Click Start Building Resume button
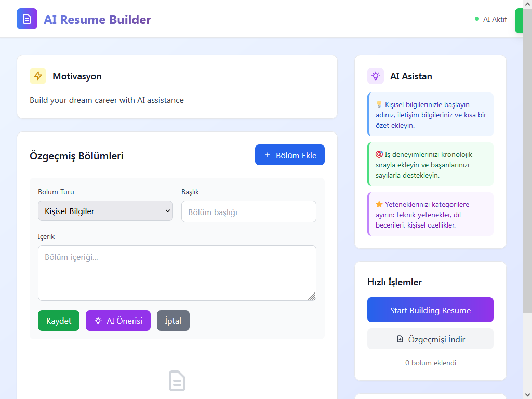532x399 pixels. coord(430,310)
